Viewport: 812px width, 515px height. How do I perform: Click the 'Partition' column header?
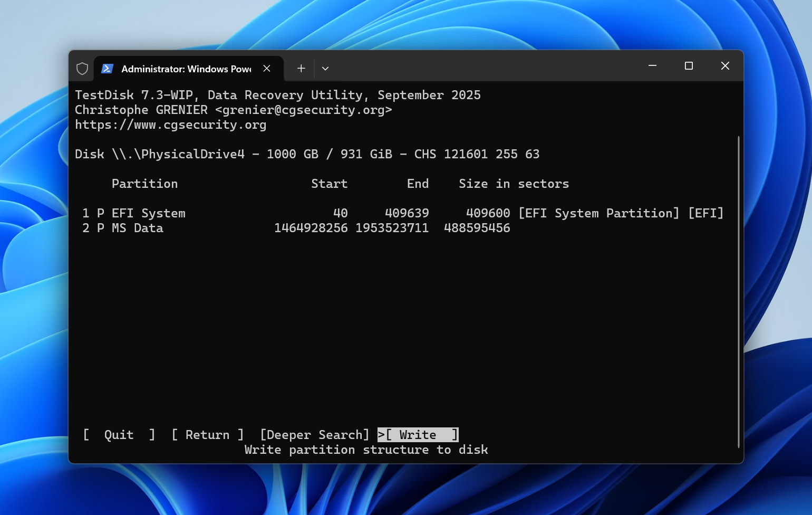144,184
